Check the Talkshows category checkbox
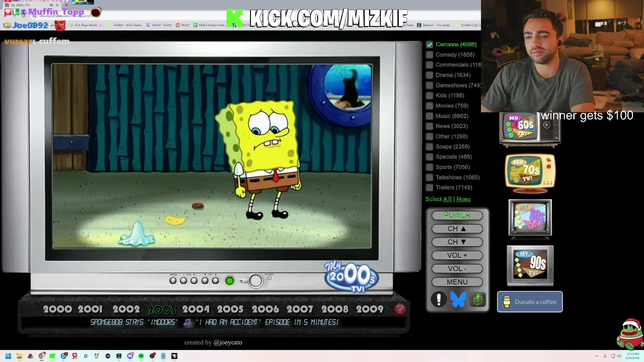Image resolution: width=644 pixels, height=362 pixels. click(429, 177)
